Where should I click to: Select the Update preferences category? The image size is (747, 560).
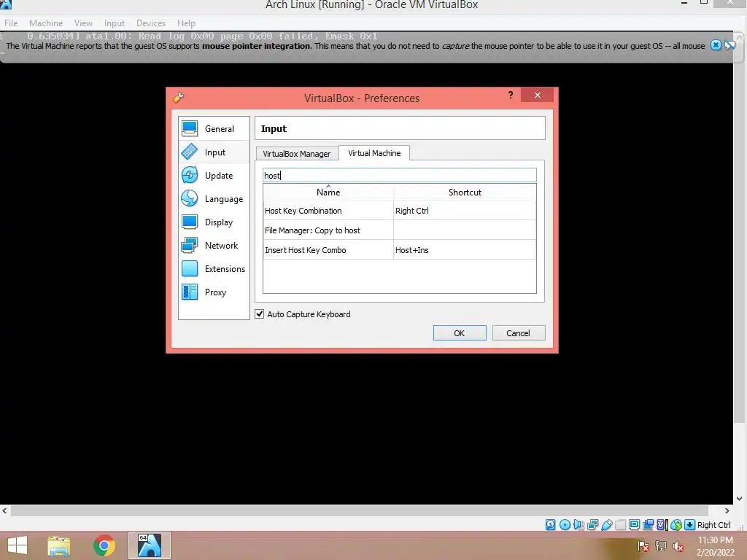214,175
